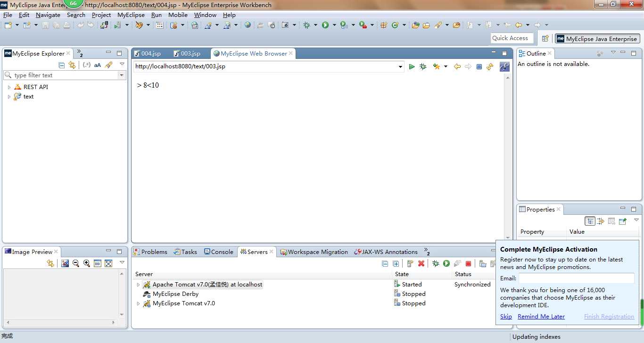Open the Workspace Migration tab
This screenshot has height=343, width=644.
click(x=314, y=252)
